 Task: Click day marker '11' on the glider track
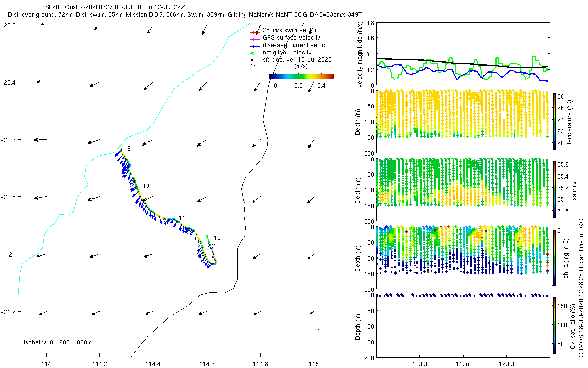182,218
